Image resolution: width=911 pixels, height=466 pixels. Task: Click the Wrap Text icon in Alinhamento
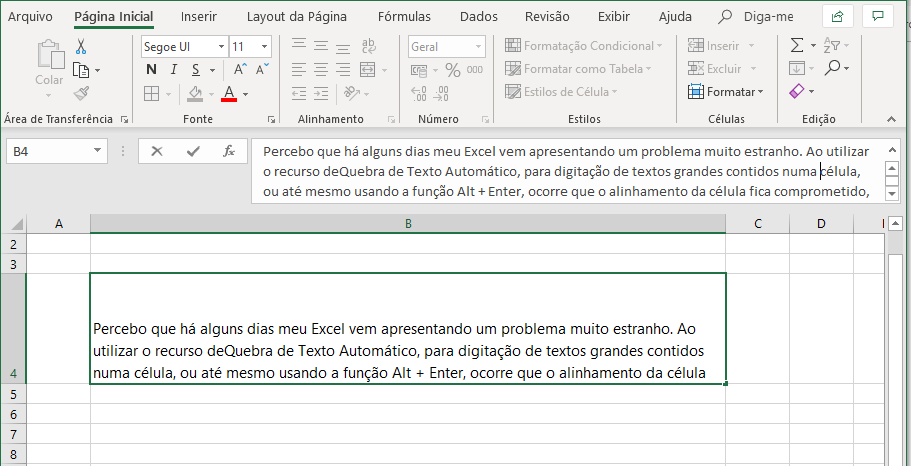click(x=368, y=46)
